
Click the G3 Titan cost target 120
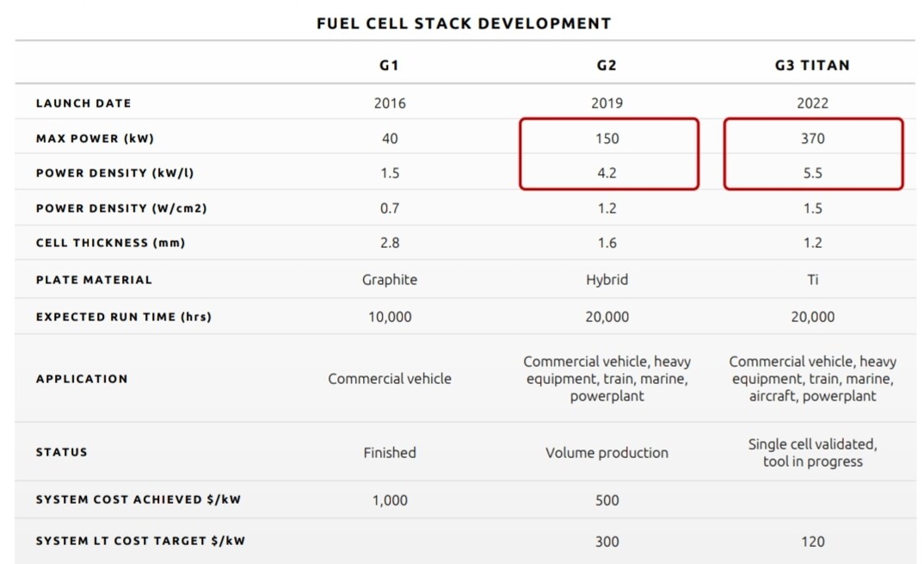812,542
